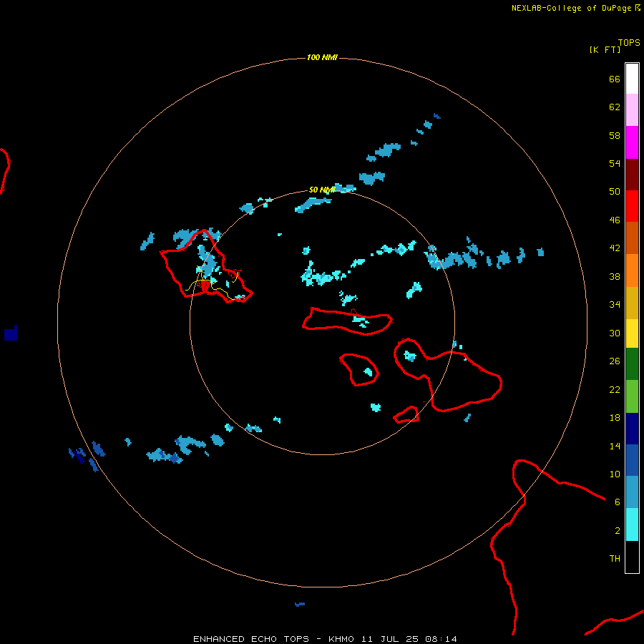The image size is (644, 644).
Task: Click the legend value 58
Action: 615,135
